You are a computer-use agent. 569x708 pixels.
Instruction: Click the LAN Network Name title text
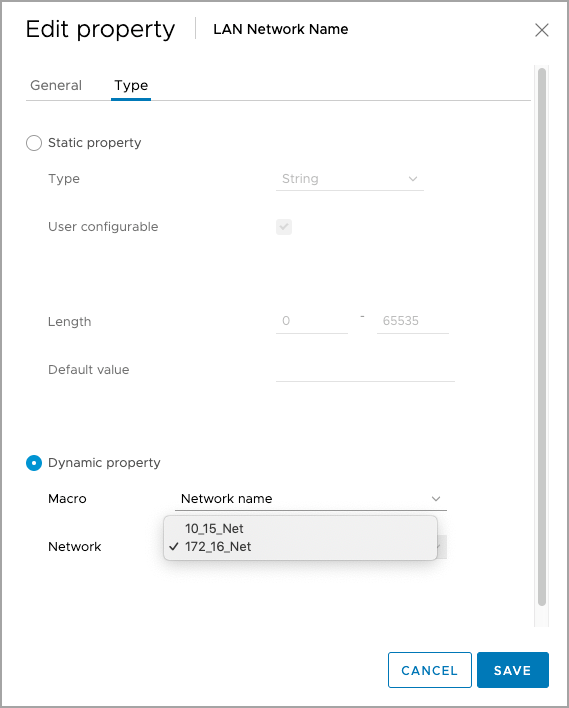(280, 29)
